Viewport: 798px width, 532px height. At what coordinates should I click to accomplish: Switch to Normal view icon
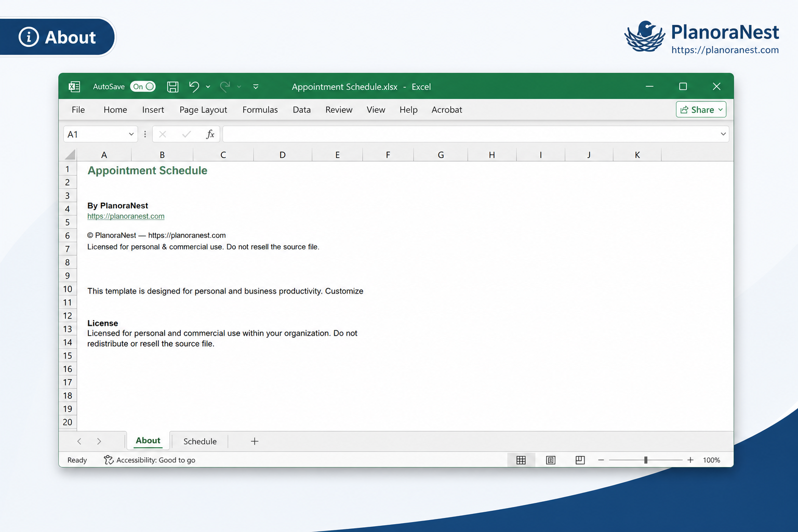521,460
